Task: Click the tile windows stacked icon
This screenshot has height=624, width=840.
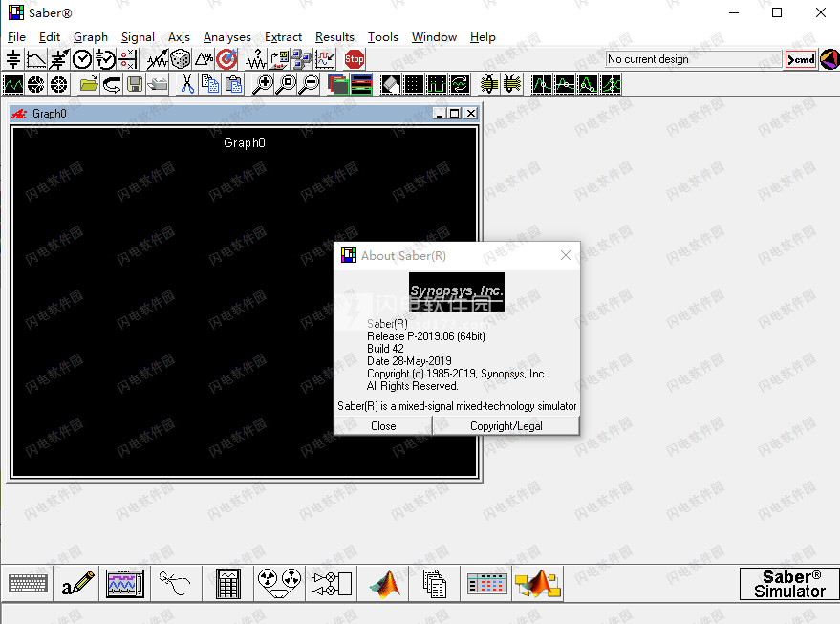Action: pyautogui.click(x=361, y=85)
